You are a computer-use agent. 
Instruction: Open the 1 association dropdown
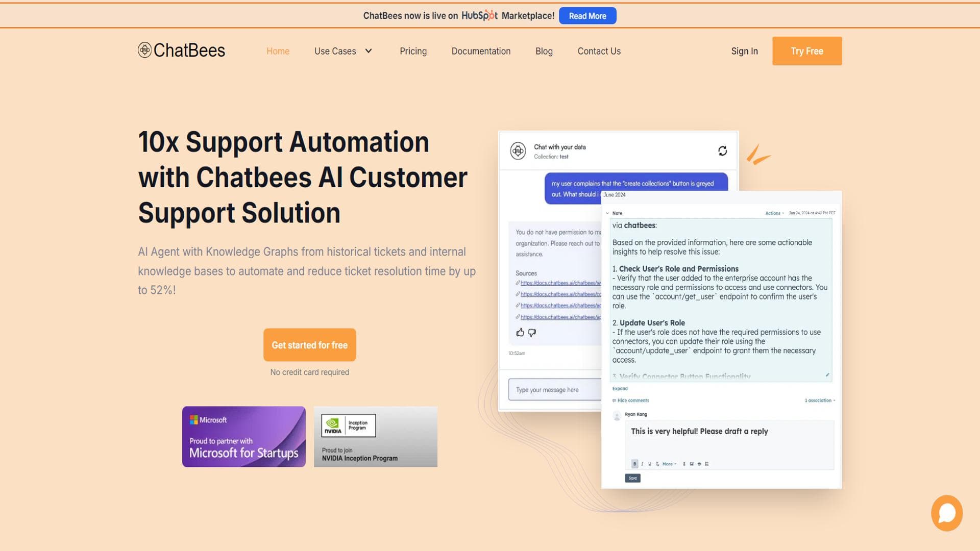point(820,400)
